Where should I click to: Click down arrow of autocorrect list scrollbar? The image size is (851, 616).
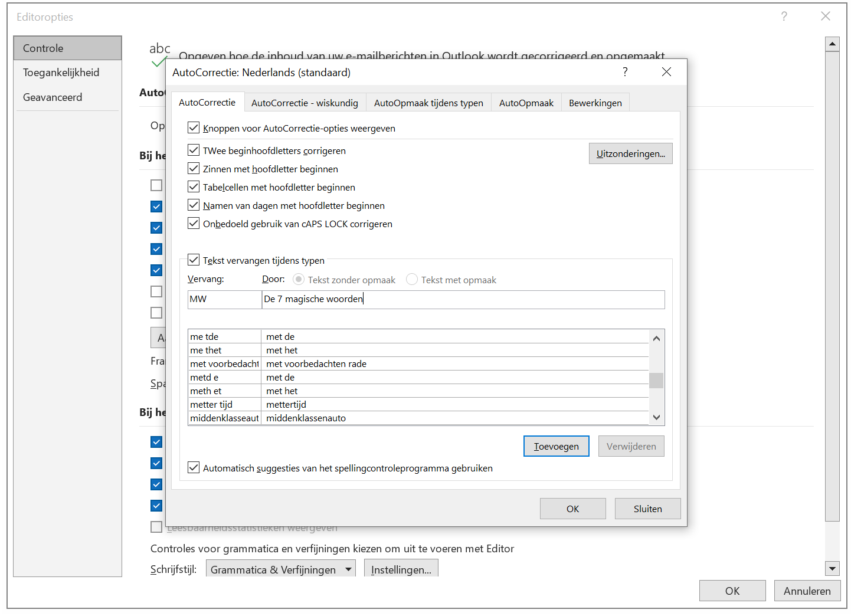tap(656, 417)
